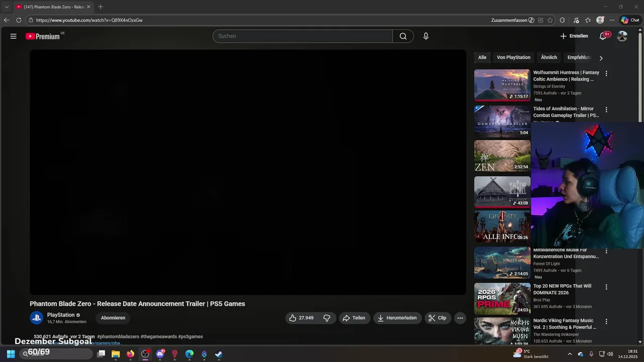This screenshot has height=362, width=644.
Task: Open the YouTube hamburger guide menu
Action: (14, 36)
